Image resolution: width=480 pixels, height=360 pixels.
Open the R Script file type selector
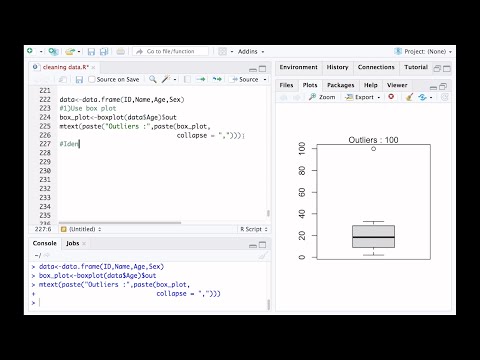(254, 229)
